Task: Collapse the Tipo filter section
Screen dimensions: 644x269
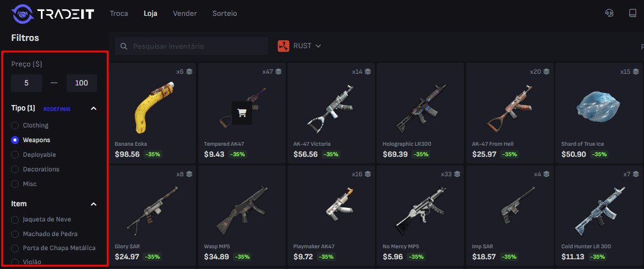Action: coord(93,109)
